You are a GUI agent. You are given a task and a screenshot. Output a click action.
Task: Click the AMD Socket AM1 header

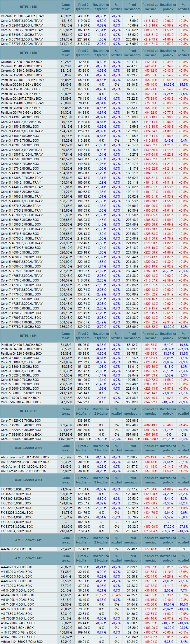coord(28,448)
